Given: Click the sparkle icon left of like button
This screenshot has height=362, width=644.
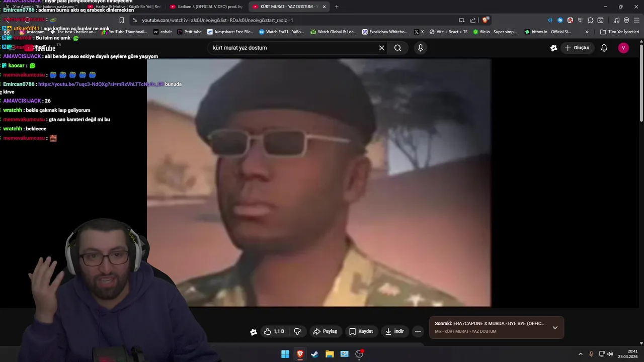Looking at the screenshot, I should point(253,331).
